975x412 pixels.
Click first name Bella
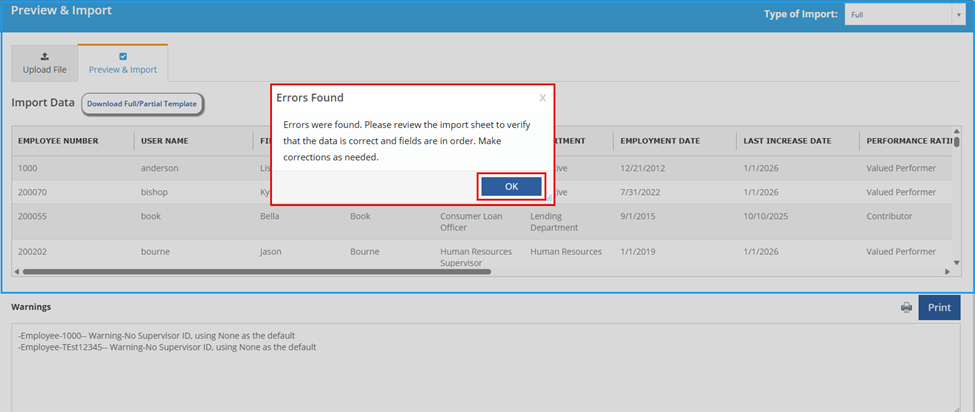click(270, 216)
